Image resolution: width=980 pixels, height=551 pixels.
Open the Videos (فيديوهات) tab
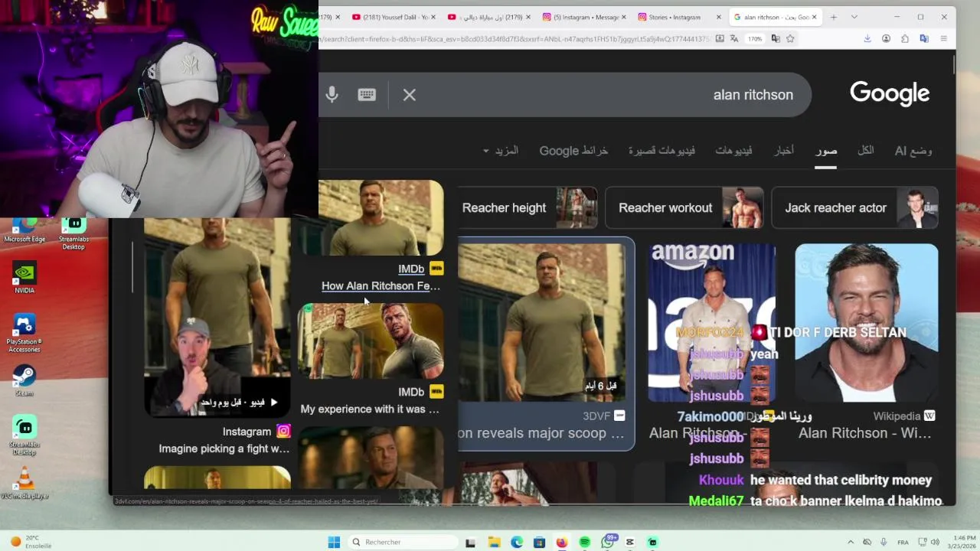click(x=733, y=151)
